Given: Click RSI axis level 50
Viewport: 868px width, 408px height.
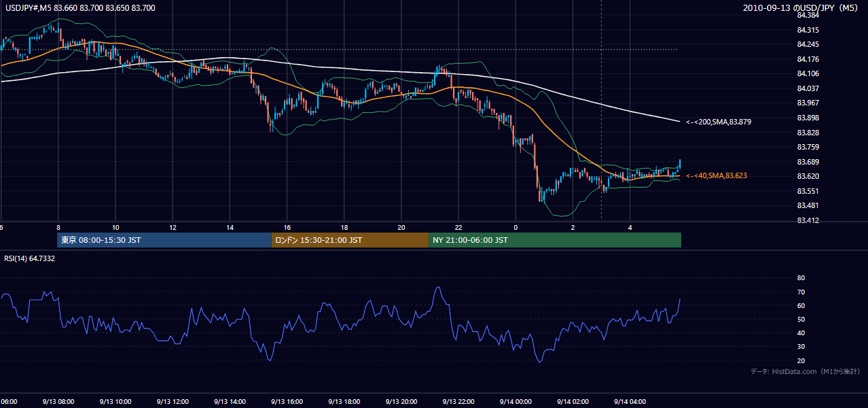Looking at the screenshot, I should pos(801,319).
